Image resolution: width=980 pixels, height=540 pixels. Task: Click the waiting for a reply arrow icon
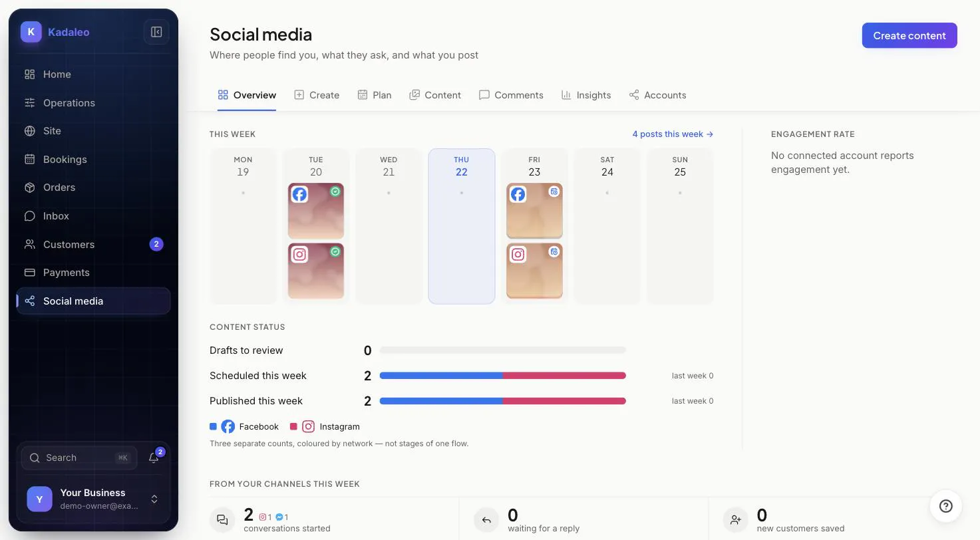486,520
